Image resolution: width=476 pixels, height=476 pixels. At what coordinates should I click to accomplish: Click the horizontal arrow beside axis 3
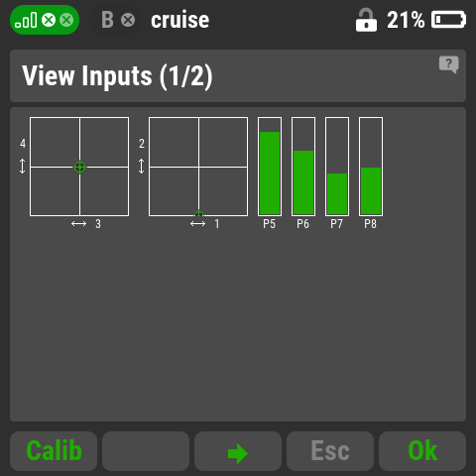pyautogui.click(x=78, y=224)
